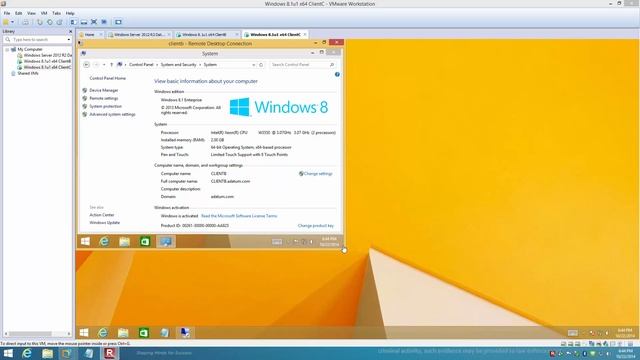
Task: Open the Library search filter dropdown
Action: click(69, 40)
